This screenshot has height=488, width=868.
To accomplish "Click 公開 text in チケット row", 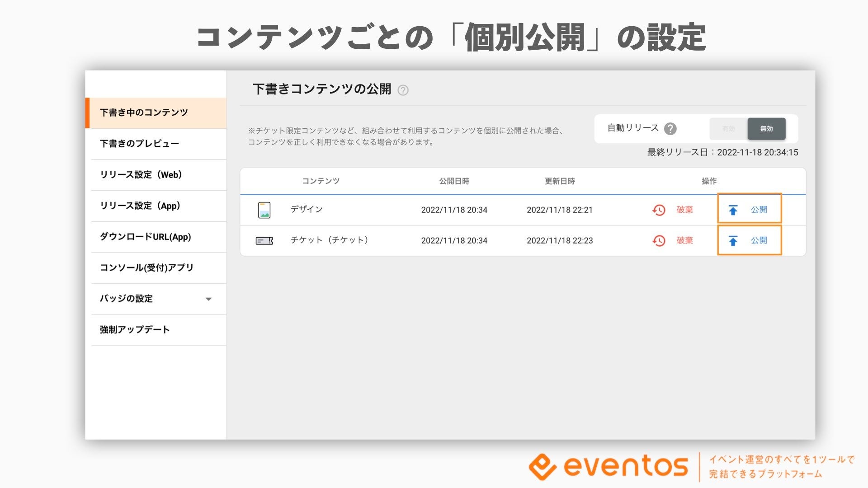I will point(759,240).
